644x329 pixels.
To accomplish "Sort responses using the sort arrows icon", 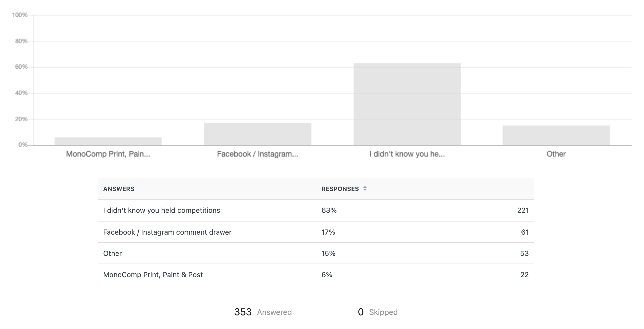I will (365, 189).
